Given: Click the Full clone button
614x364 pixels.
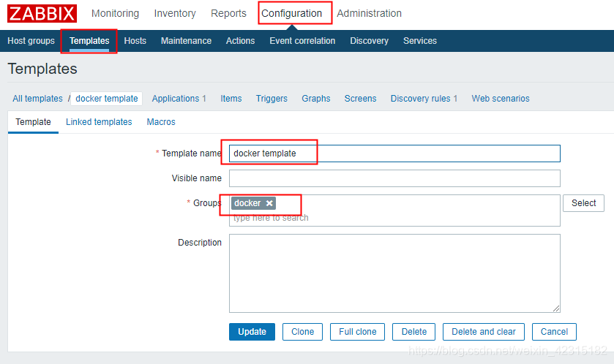Looking at the screenshot, I should 358,332.
